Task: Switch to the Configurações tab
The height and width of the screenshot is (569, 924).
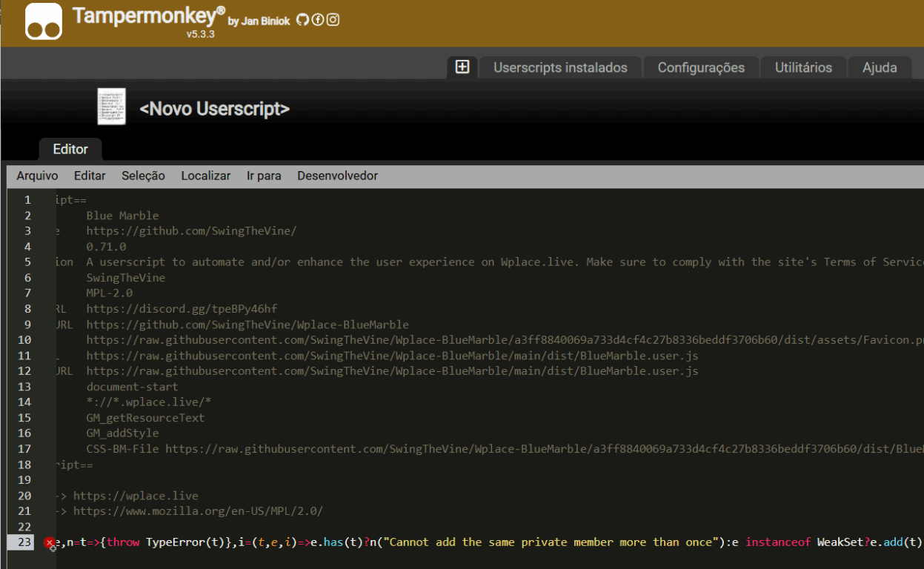Action: pyautogui.click(x=701, y=67)
